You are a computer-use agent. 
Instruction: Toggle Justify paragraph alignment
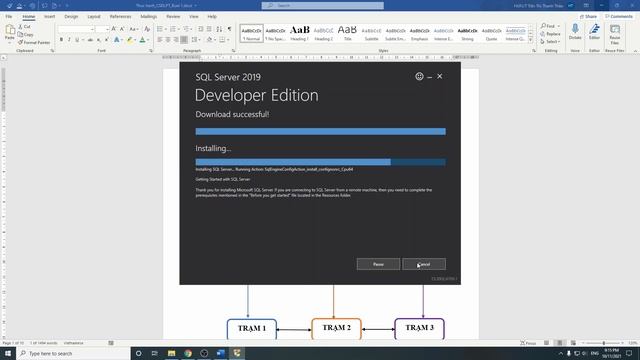184,40
